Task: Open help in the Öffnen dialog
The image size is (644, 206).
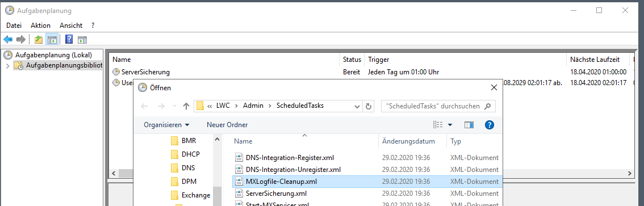Action: 489,125
